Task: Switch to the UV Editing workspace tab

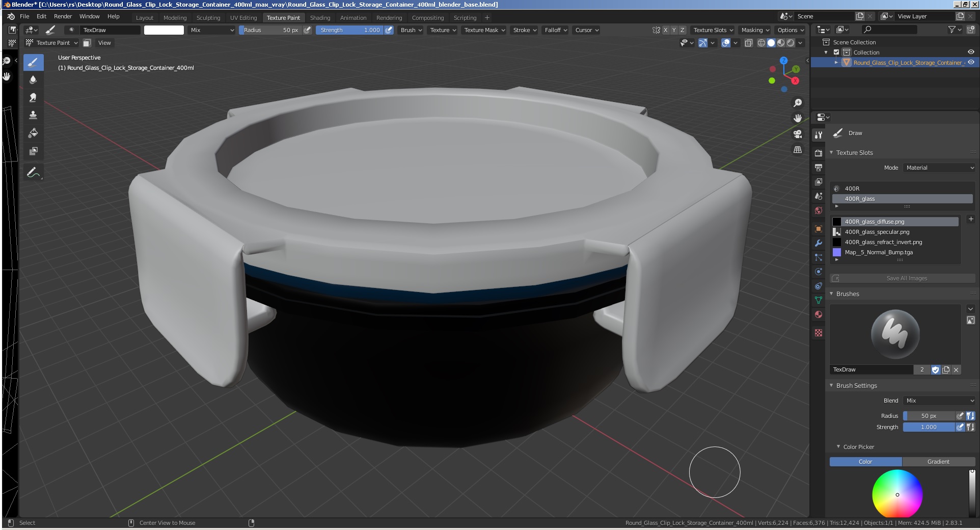Action: [243, 18]
